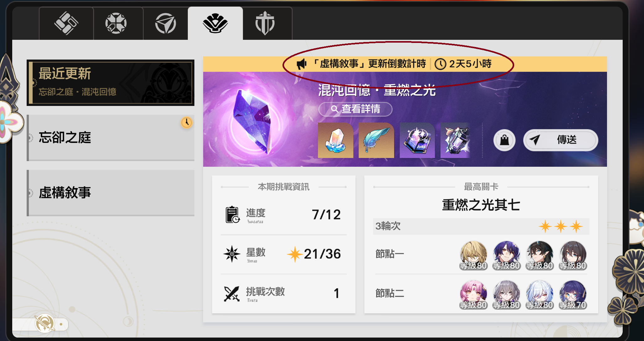Click the purple book reward icon
Viewport: 644px width, 341px height.
point(417,140)
